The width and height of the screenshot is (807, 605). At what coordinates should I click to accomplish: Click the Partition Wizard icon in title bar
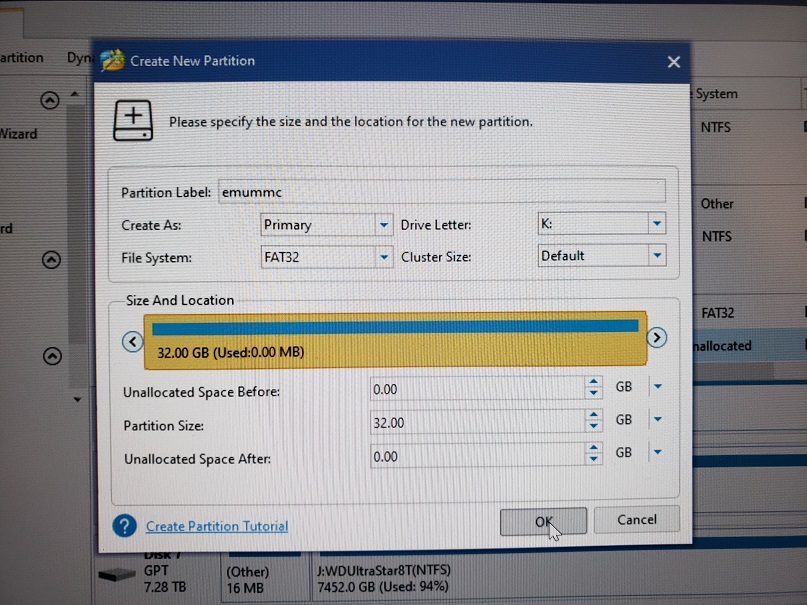[x=113, y=61]
